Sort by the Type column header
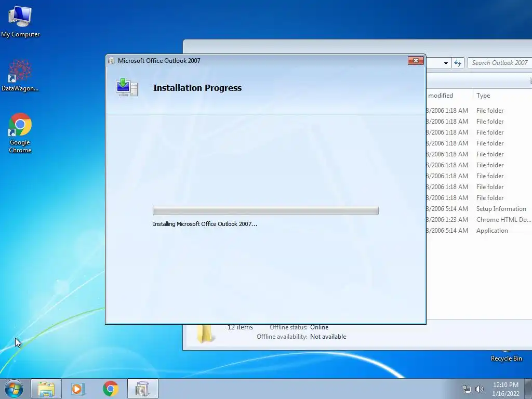Screen dimensions: 532x399 coord(483,96)
